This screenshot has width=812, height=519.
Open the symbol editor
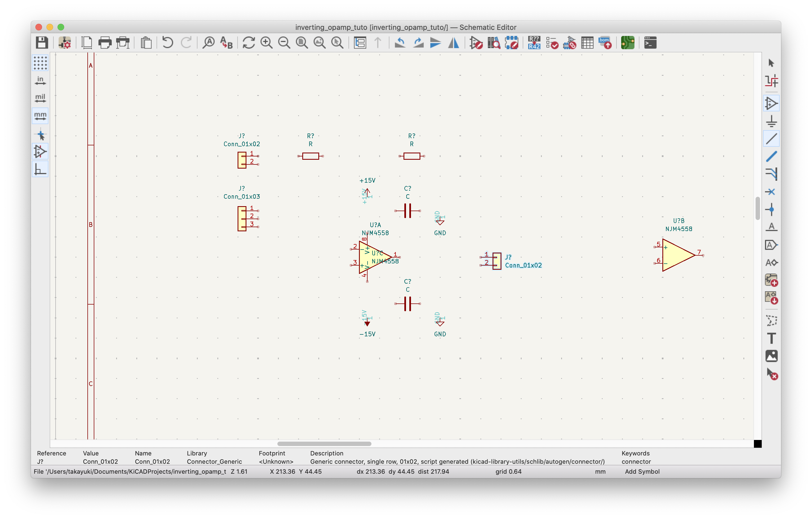point(476,43)
